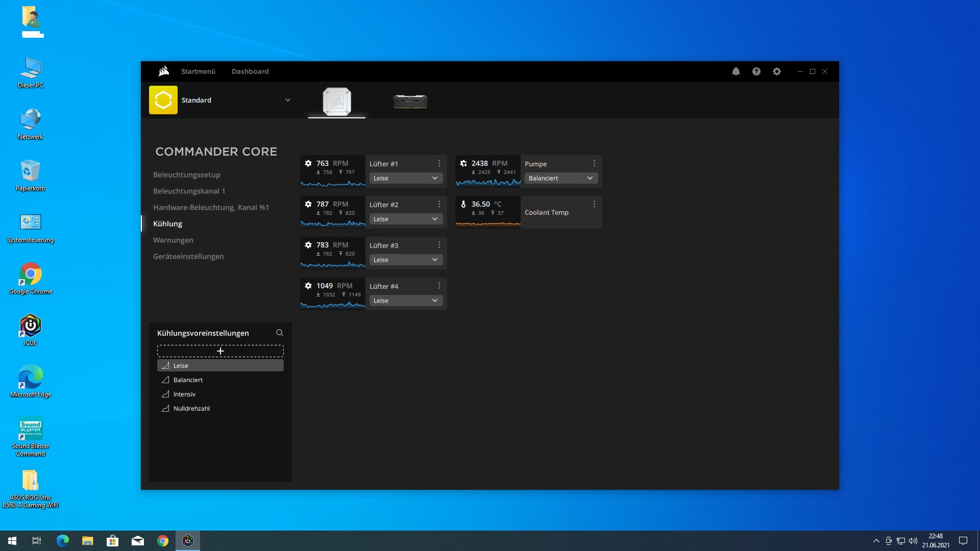This screenshot has height=551, width=980.
Task: Open the Geräteeinstellungen section
Action: [188, 256]
